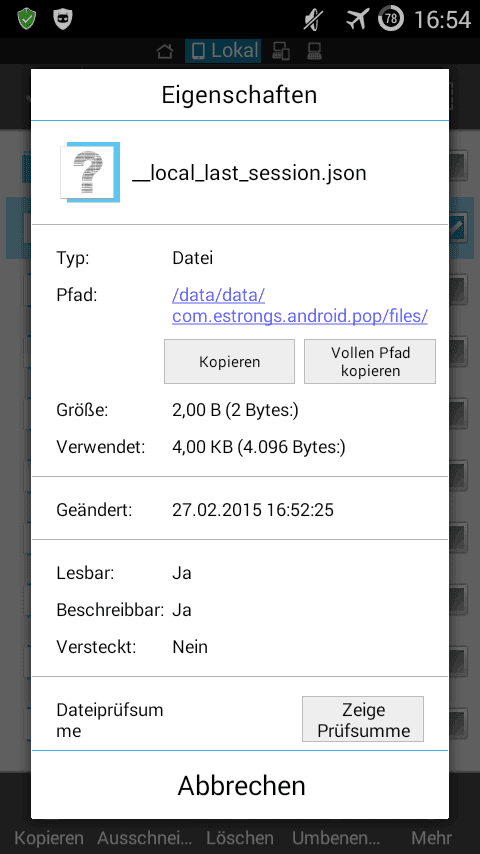Viewport: 480px width, 854px height.
Task: Open the computer/LAN icon in top bar
Action: tap(314, 51)
